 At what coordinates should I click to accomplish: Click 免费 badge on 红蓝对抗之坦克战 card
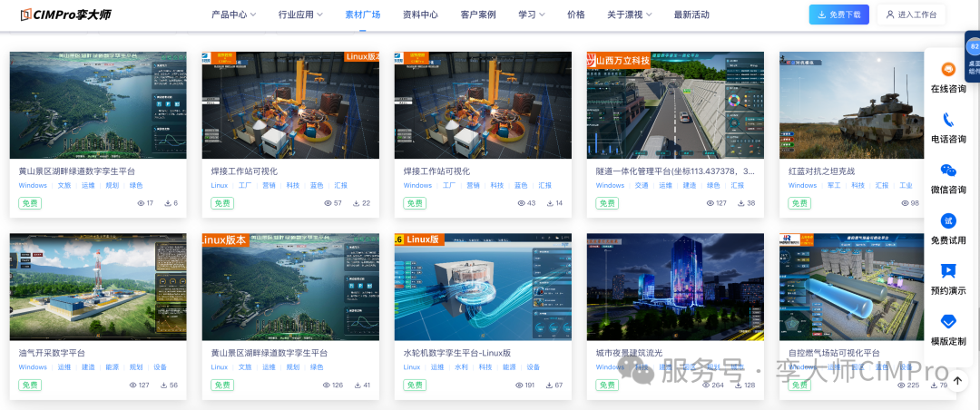click(799, 203)
